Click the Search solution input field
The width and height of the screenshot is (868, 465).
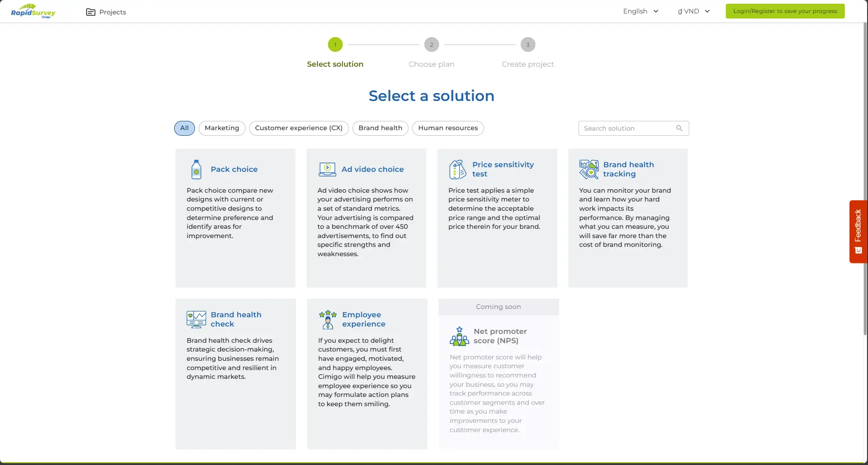click(626, 128)
